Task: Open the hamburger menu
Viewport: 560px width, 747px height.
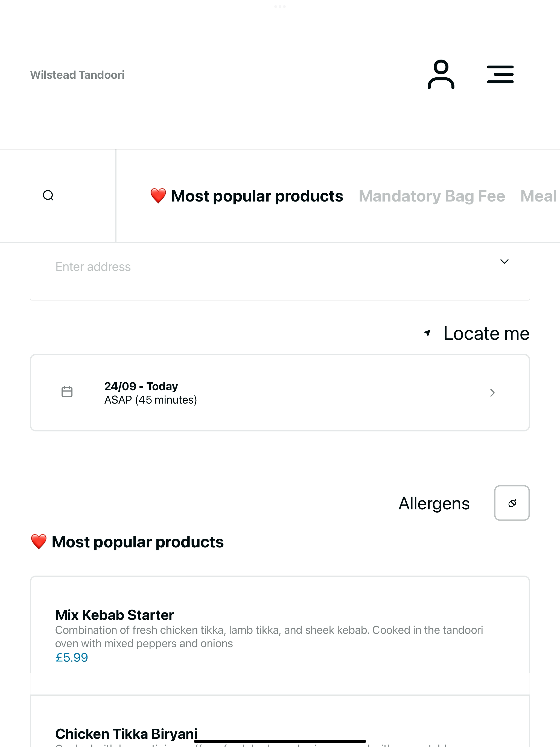Action: [500, 75]
